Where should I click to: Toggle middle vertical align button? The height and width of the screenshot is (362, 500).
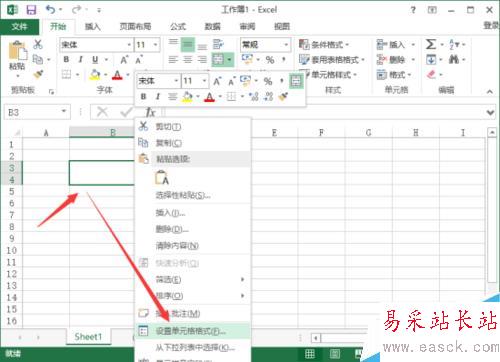coord(188,44)
